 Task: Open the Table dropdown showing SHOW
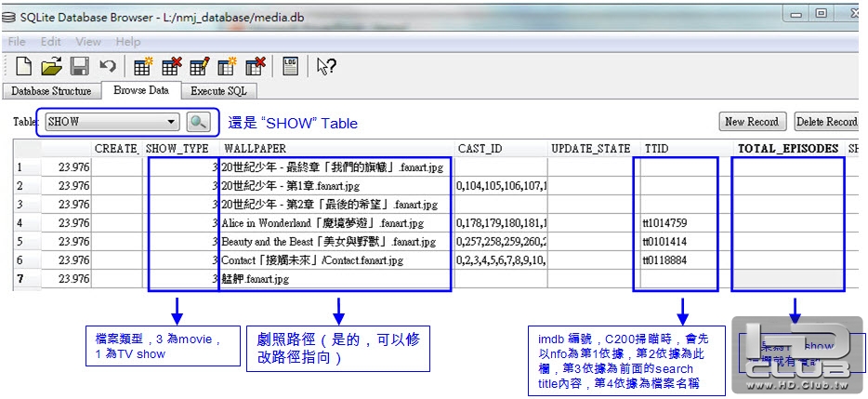click(x=112, y=122)
